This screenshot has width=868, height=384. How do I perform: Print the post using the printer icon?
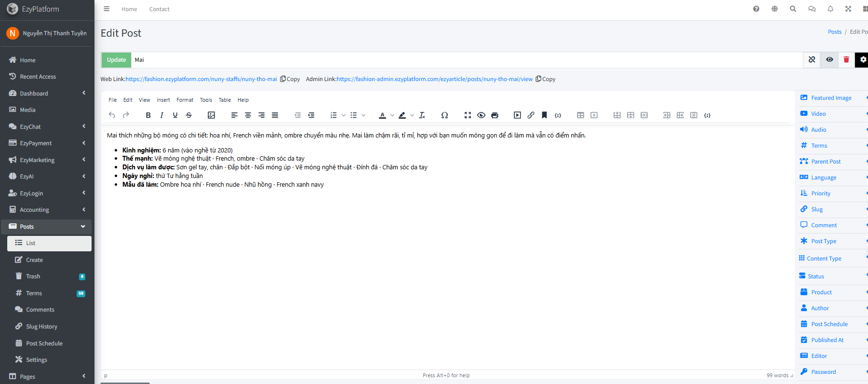pos(494,115)
